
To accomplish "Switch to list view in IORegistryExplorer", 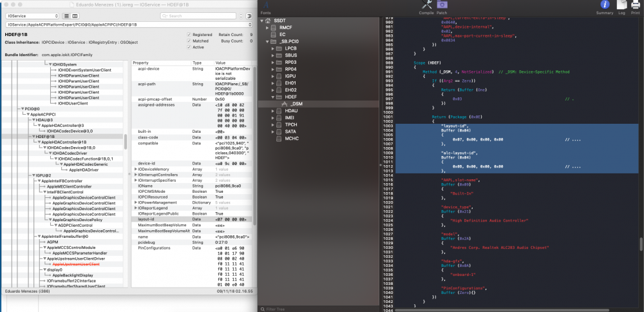I will (x=66, y=15).
